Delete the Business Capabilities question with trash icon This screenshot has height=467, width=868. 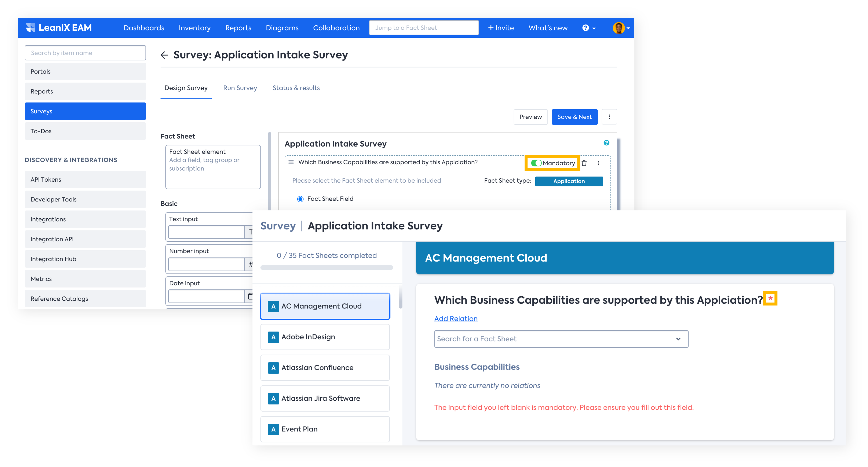pyautogui.click(x=584, y=163)
